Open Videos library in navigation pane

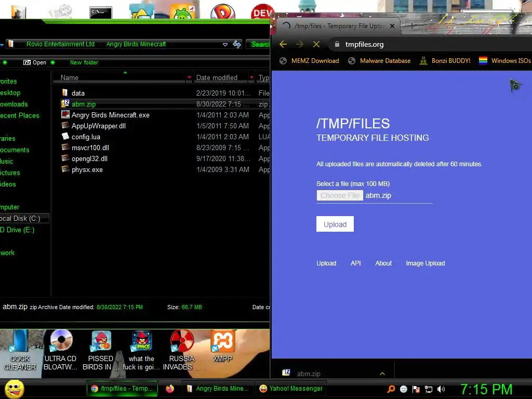8,184
